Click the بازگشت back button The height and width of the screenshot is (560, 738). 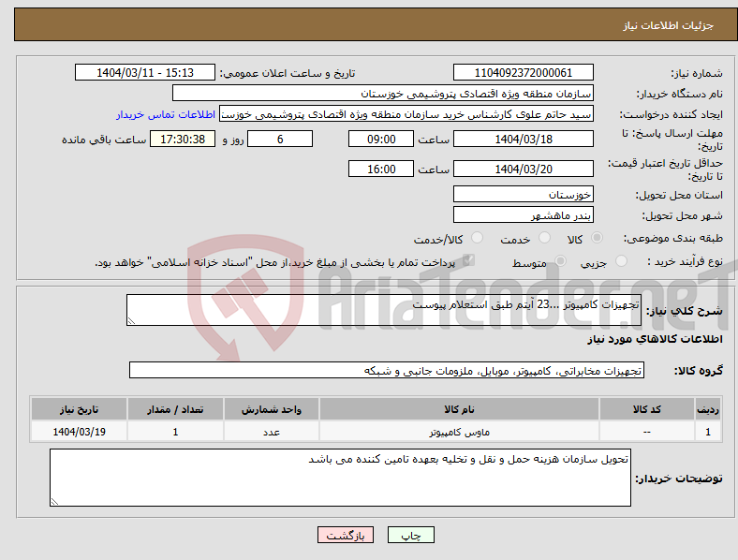pos(346,535)
